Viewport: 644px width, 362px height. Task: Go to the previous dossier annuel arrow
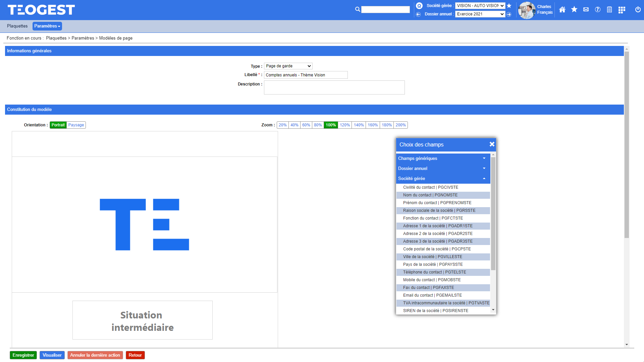point(418,14)
